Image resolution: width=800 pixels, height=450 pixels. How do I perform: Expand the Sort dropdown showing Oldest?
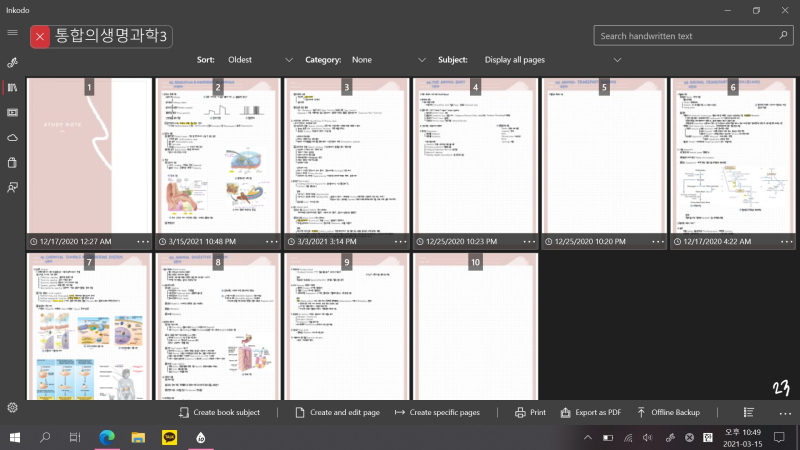click(260, 60)
